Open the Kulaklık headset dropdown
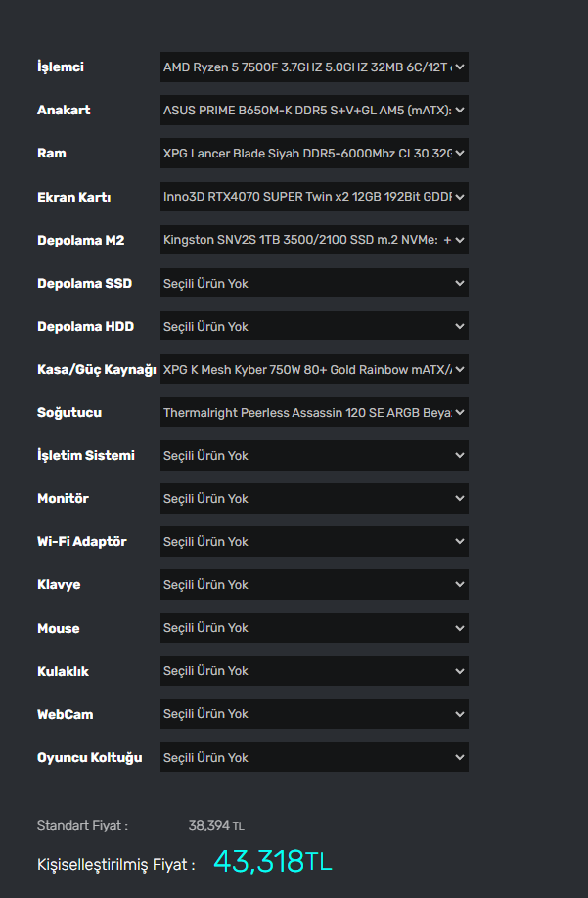588x898 pixels. point(314,671)
